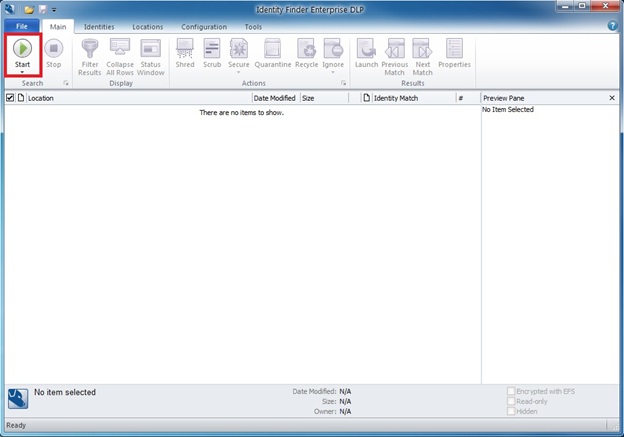Click the Ignore action icon

[x=333, y=48]
